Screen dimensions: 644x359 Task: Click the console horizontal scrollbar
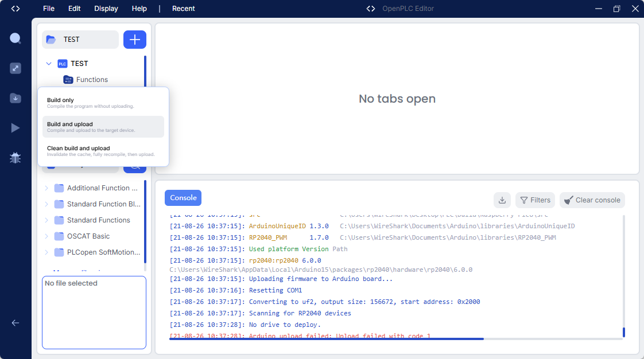tap(327, 339)
